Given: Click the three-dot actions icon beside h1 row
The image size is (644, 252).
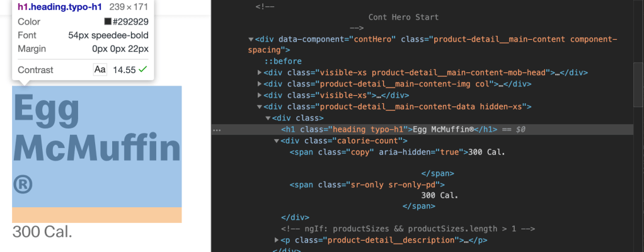Looking at the screenshot, I should pos(217,129).
